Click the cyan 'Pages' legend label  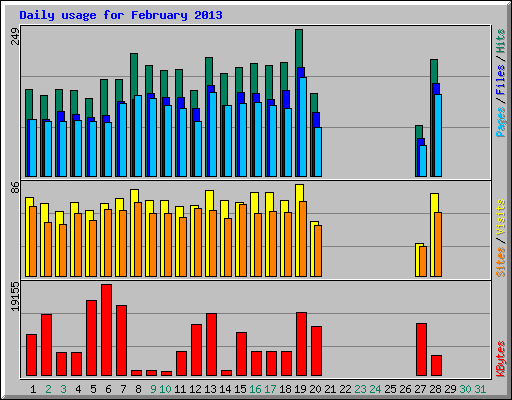(x=501, y=122)
